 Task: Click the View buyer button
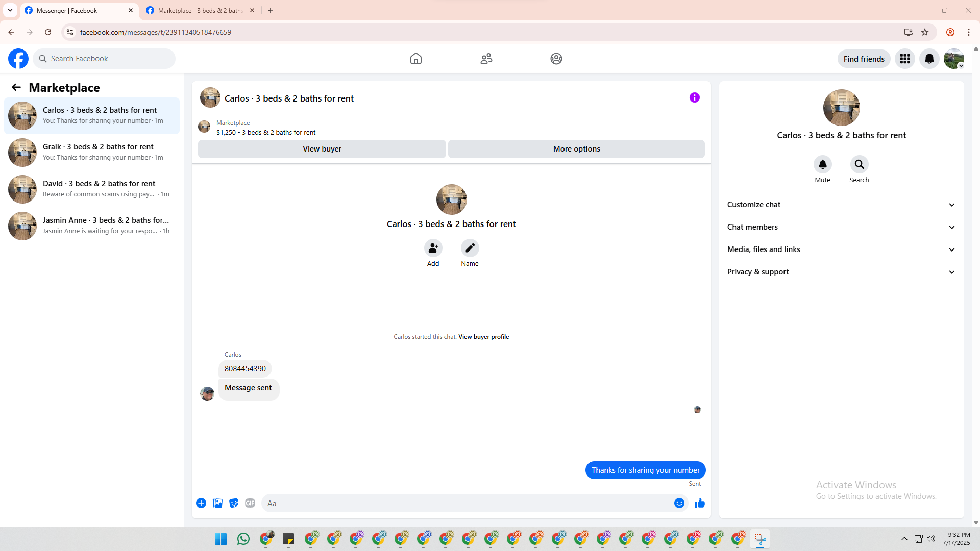(x=322, y=149)
